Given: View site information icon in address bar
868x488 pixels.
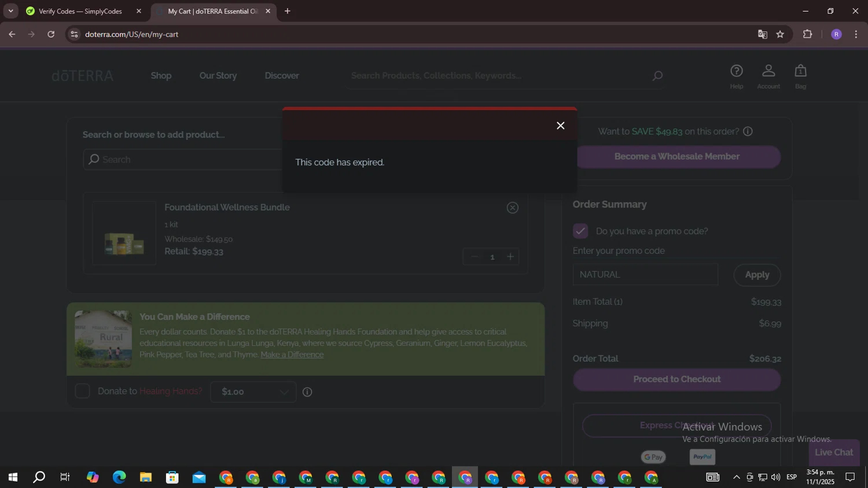Looking at the screenshot, I should (x=74, y=34).
